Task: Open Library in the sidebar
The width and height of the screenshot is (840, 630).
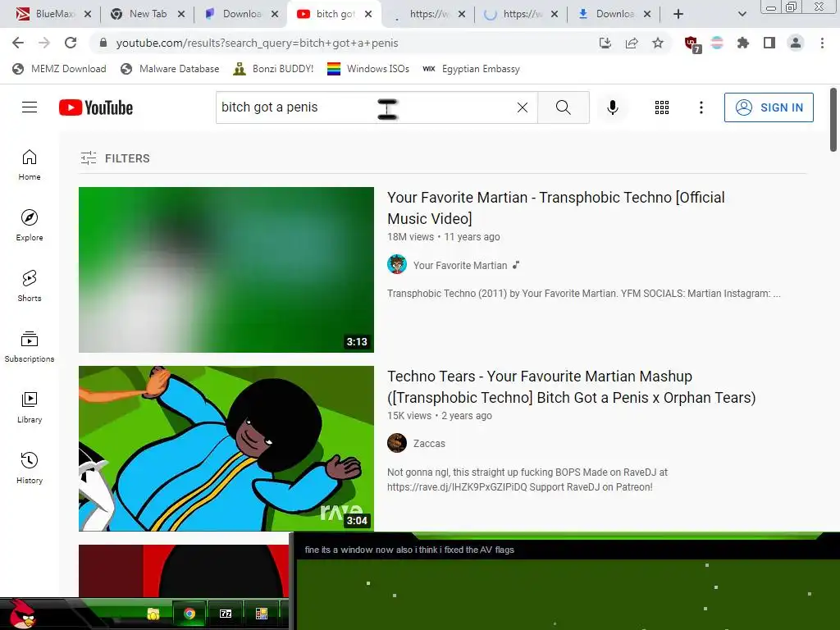Action: pos(30,407)
